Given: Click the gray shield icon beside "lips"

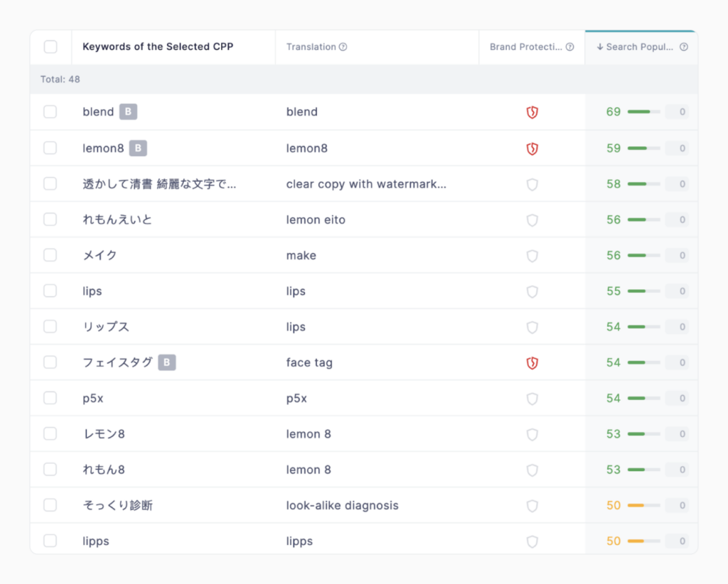Looking at the screenshot, I should (x=532, y=291).
